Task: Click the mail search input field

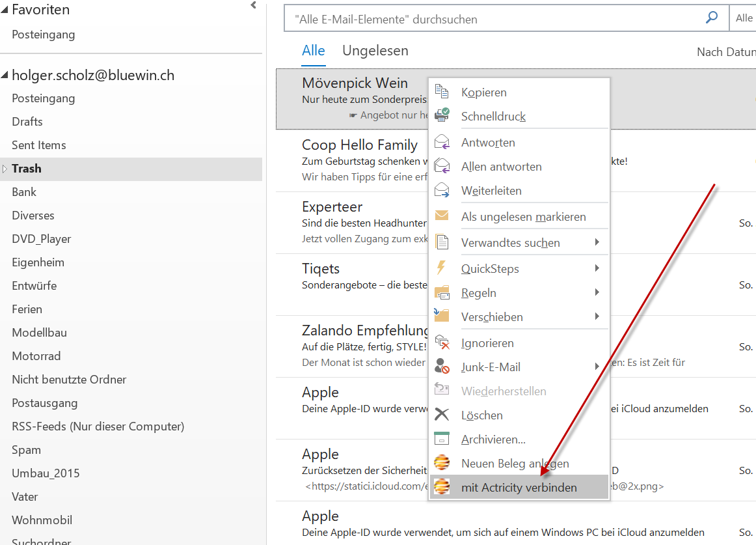Action: [494, 18]
